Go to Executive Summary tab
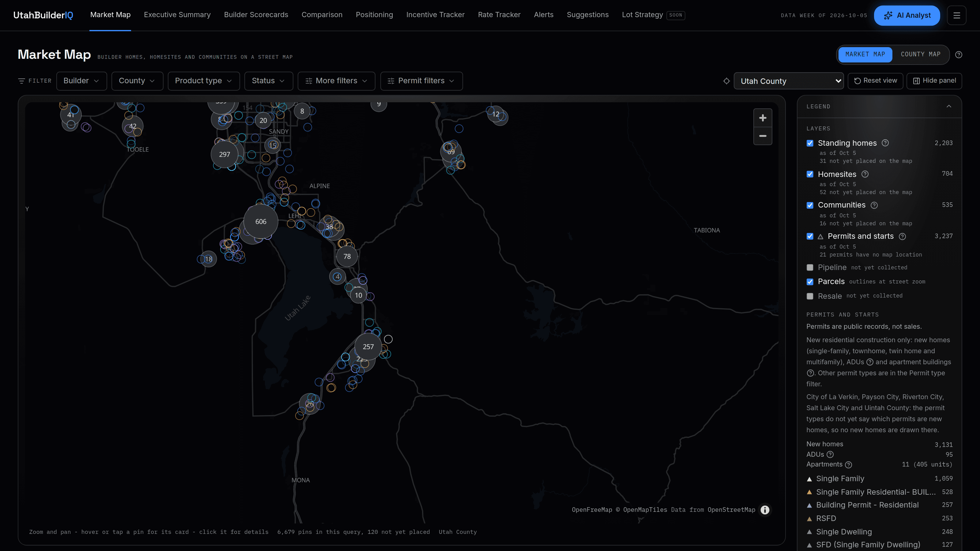Viewport: 980px width, 551px height. [x=177, y=15]
